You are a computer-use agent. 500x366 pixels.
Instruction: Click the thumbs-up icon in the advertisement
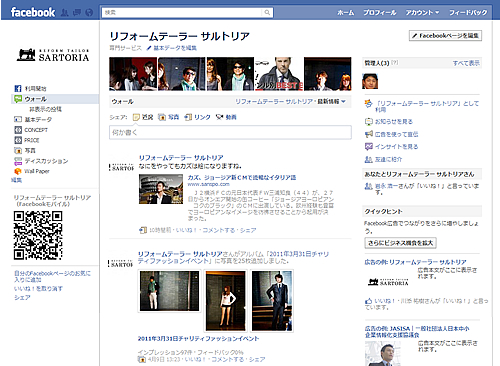tap(368, 301)
